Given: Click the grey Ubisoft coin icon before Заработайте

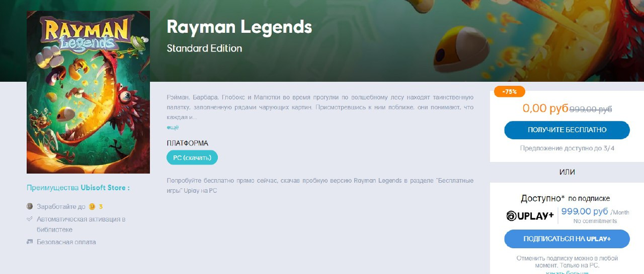Looking at the screenshot, I should (30, 206).
